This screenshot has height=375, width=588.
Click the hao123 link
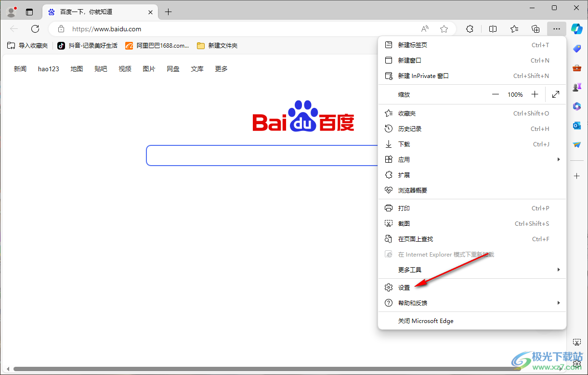(x=49, y=69)
